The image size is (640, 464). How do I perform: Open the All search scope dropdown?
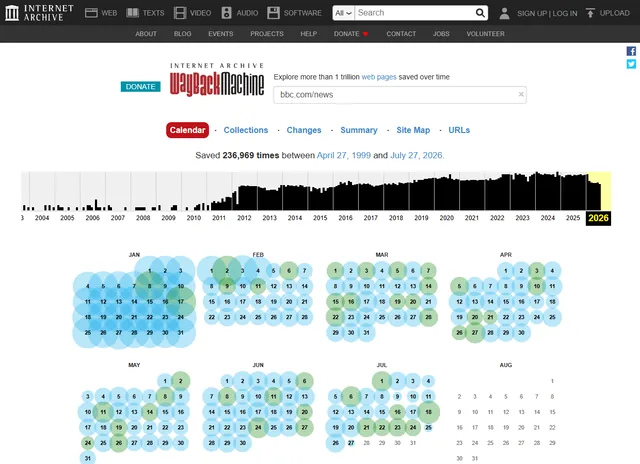coord(343,13)
